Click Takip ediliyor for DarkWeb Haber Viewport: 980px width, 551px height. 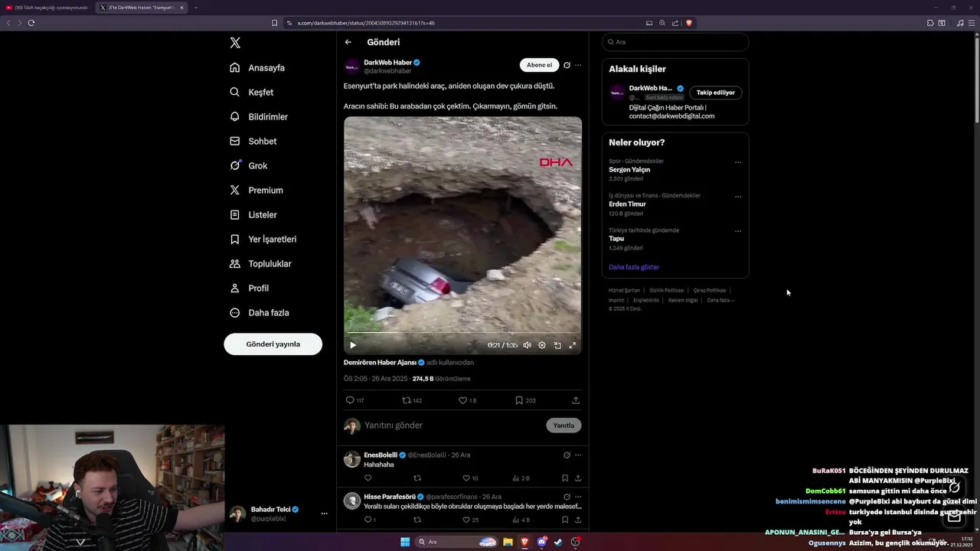(716, 93)
